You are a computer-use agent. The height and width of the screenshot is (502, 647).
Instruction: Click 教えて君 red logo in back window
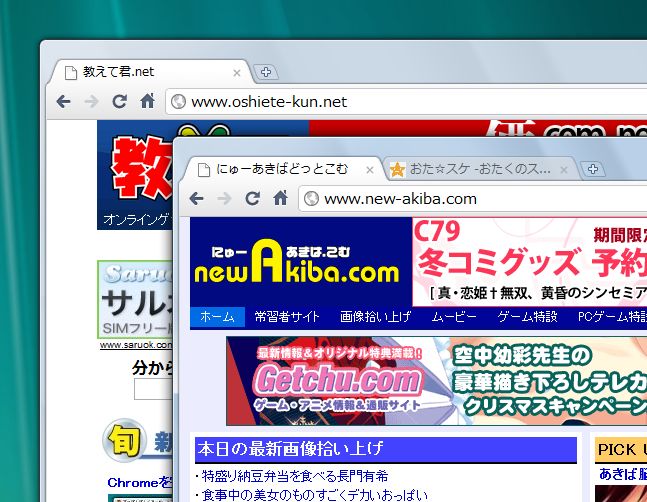(142, 168)
